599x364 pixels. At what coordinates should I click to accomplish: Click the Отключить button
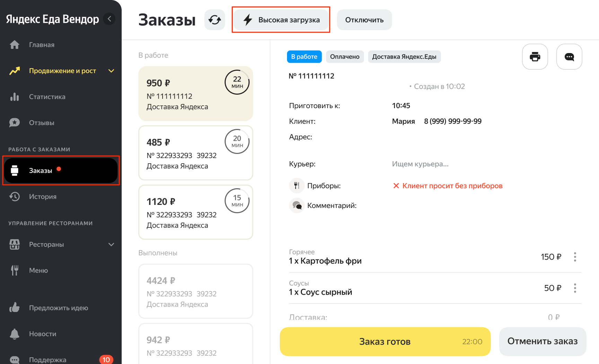[x=364, y=20]
